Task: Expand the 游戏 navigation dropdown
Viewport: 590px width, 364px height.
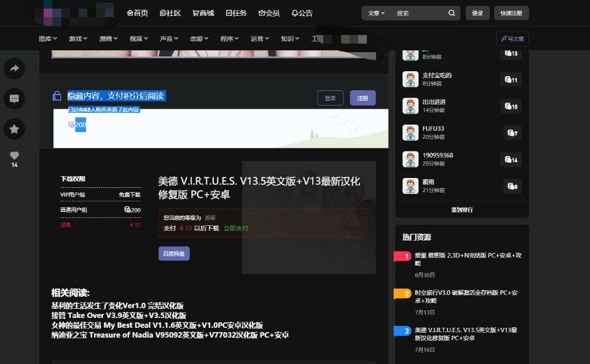Action: (78, 39)
